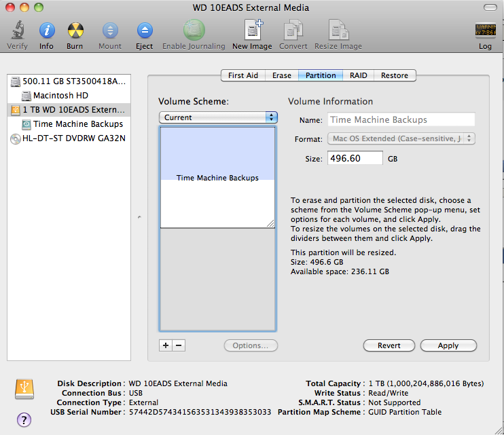Click the window resize grip corner
The width and height of the screenshot is (504, 435).
click(499, 430)
